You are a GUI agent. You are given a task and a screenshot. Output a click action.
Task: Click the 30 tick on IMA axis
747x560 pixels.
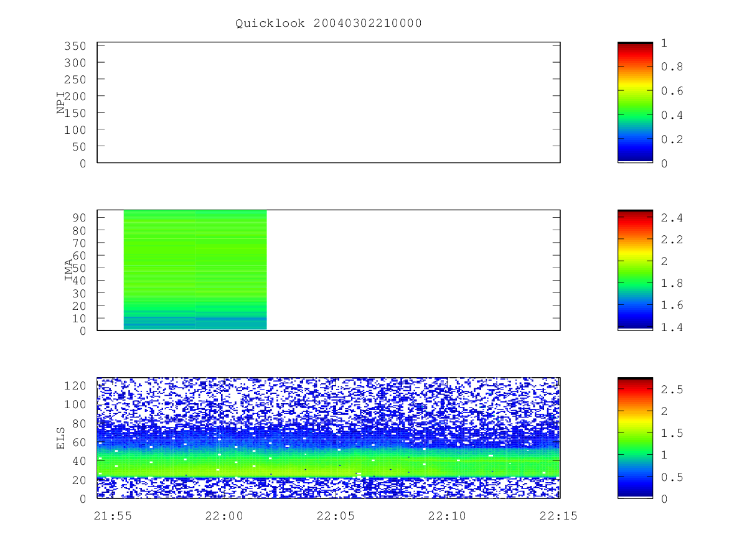pos(79,293)
